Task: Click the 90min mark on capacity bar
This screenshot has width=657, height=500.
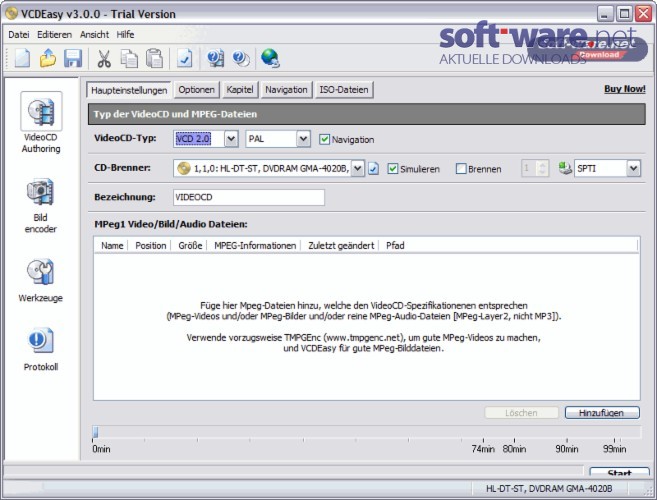Action: [x=566, y=448]
